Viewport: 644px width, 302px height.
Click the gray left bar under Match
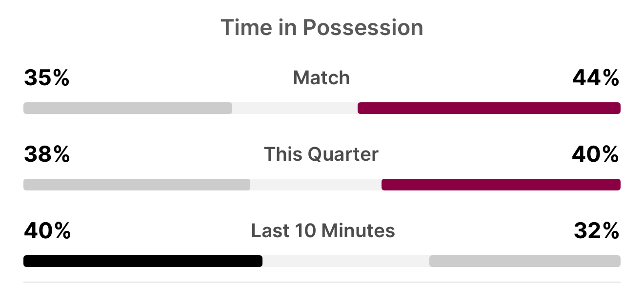tap(128, 108)
